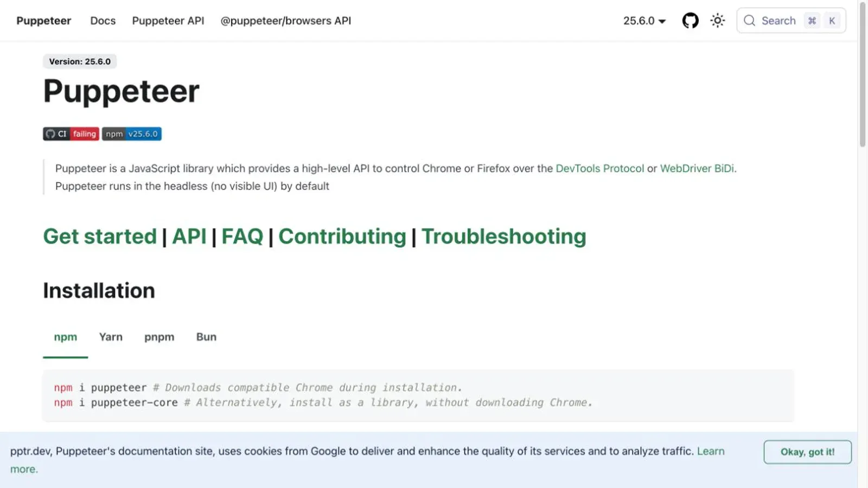868x488 pixels.
Task: Open the WebDriver BiDi link
Action: 697,169
